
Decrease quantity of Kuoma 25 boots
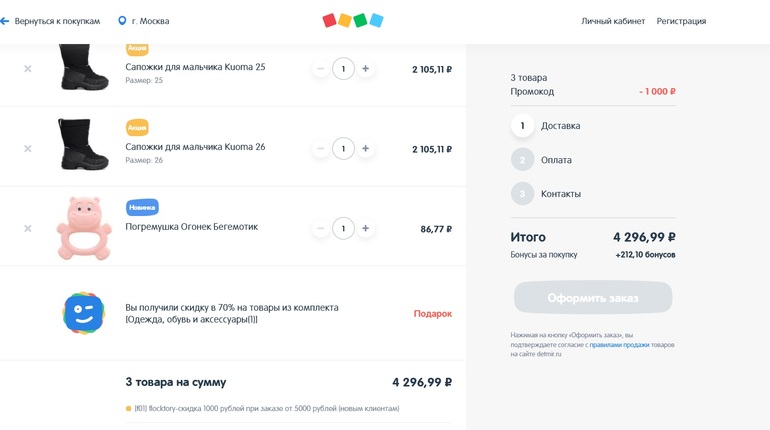(x=320, y=69)
